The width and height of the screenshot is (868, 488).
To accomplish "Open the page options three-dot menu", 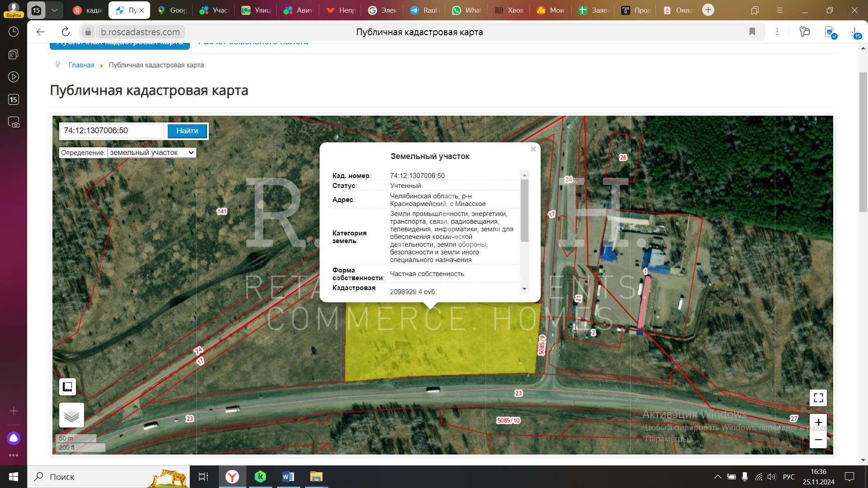I will [777, 32].
